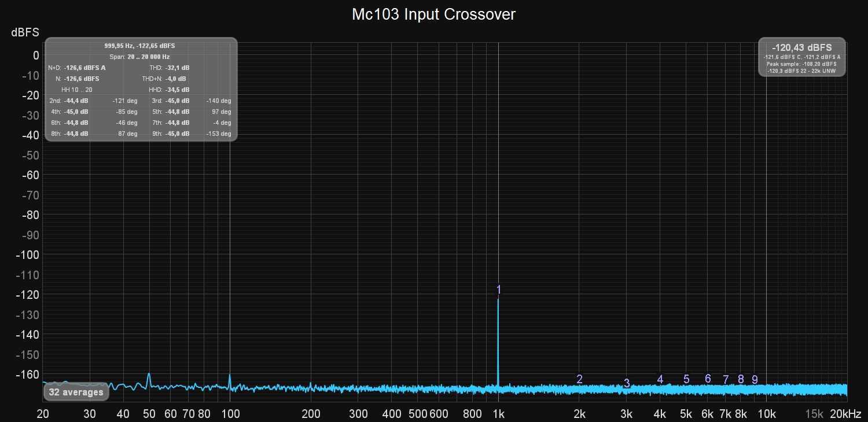The width and height of the screenshot is (868, 422).
Task: Click the '-120,3 dBFS 22 - 22k UNW' line
Action: pos(802,71)
